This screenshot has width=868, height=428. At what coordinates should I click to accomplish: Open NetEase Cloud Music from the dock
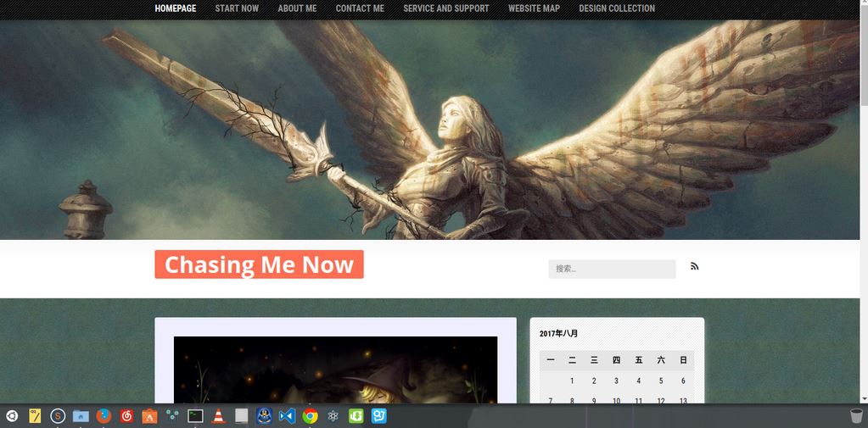click(x=126, y=415)
